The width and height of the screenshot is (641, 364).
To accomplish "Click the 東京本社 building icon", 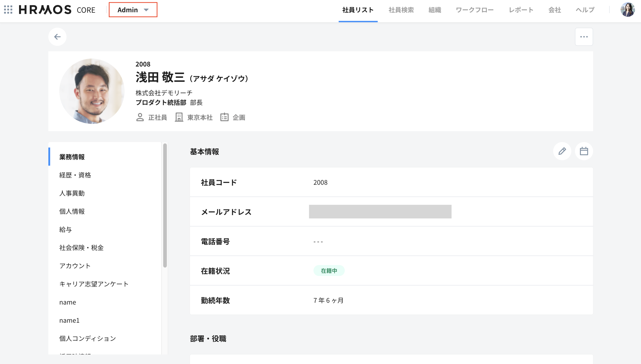I will coord(179,117).
